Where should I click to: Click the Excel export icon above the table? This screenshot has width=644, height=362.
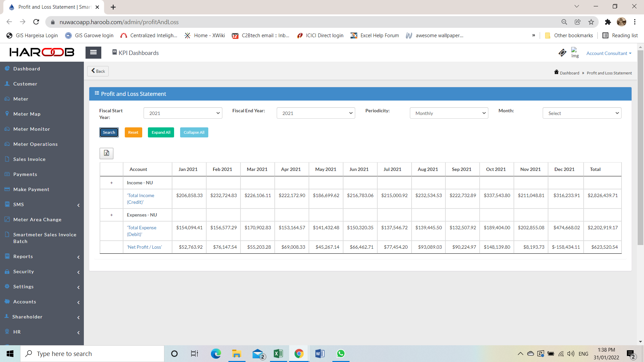[106, 153]
